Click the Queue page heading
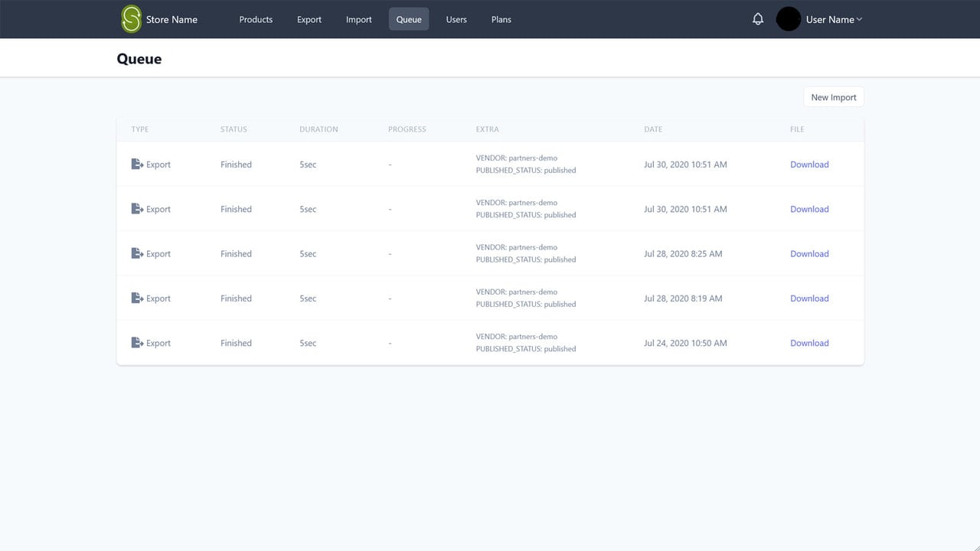 tap(139, 59)
